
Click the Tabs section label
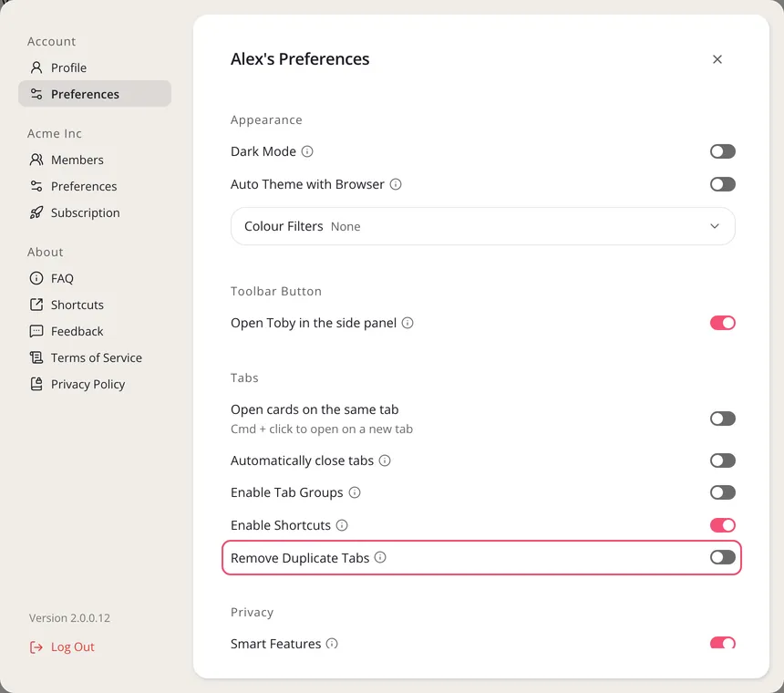coord(244,378)
